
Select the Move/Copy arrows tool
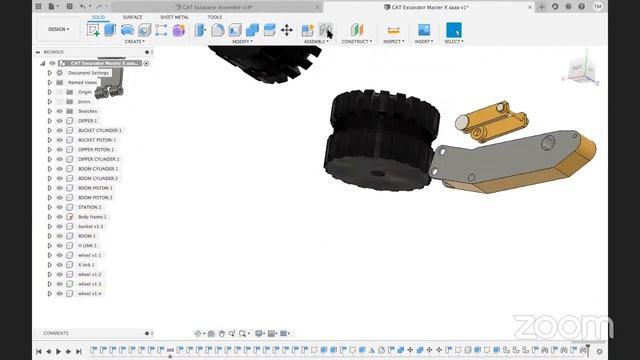tap(287, 30)
